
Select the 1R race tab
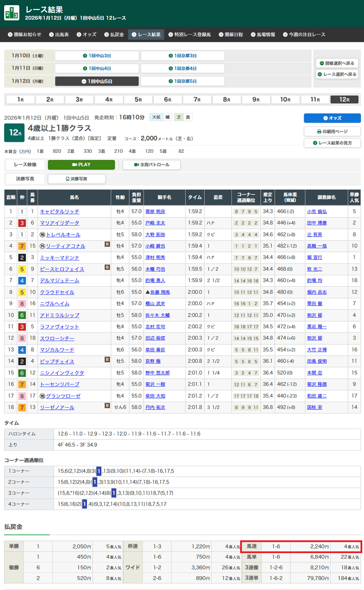(20, 100)
